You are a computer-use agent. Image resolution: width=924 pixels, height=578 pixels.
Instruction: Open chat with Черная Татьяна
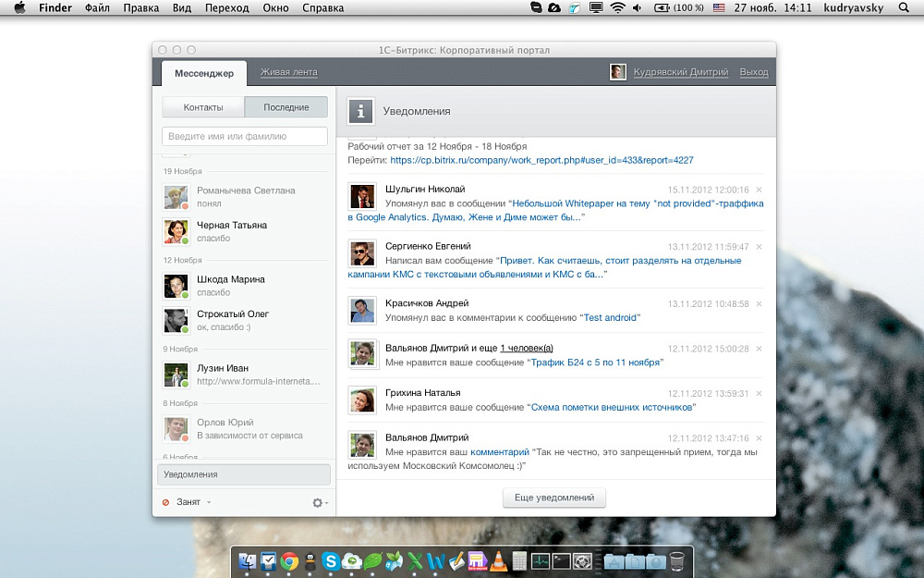[243, 232]
